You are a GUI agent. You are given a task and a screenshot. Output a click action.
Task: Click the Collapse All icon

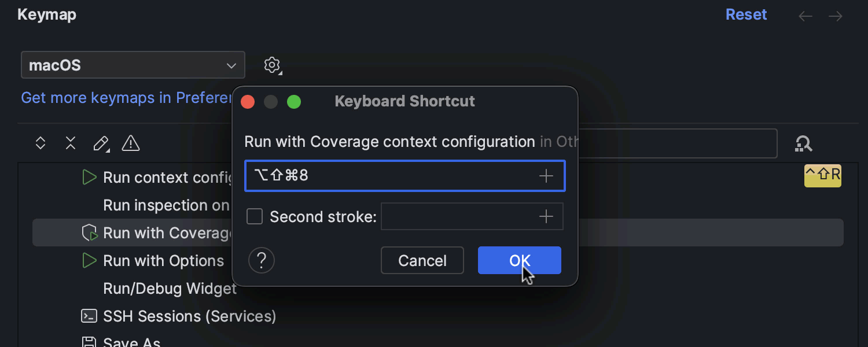pos(71,143)
